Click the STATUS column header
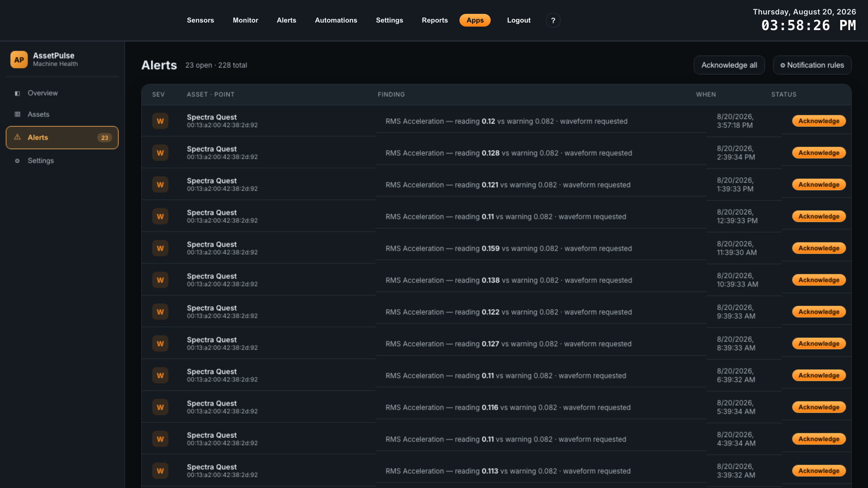The height and width of the screenshot is (488, 868). point(784,95)
